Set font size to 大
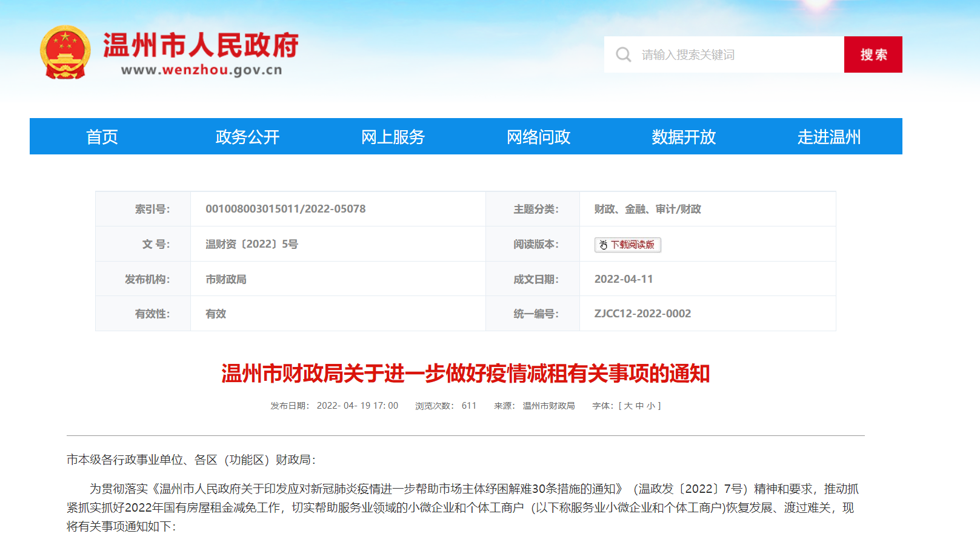This screenshot has width=980, height=548. (x=628, y=406)
